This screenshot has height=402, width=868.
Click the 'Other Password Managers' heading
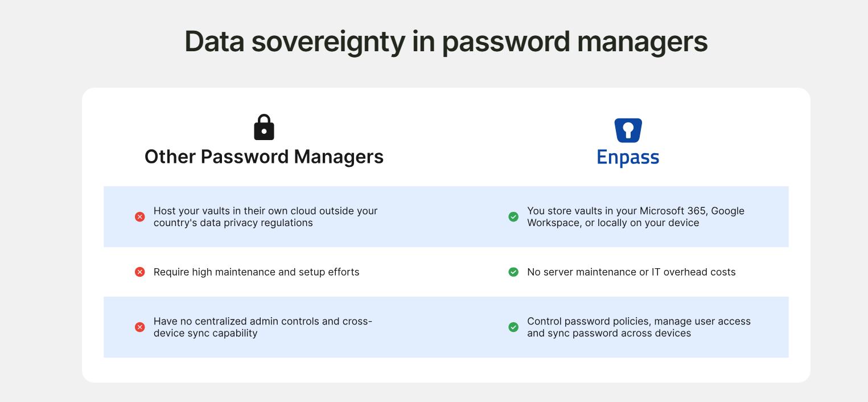(x=264, y=157)
